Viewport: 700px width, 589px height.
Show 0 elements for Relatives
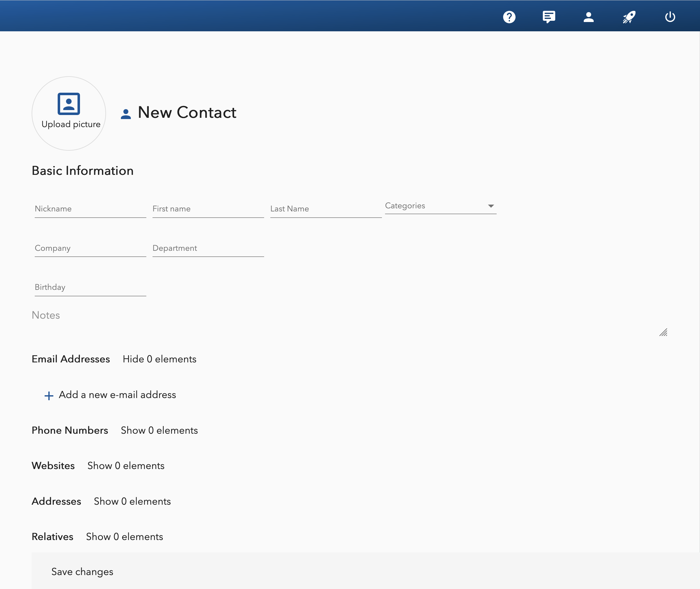coord(125,537)
